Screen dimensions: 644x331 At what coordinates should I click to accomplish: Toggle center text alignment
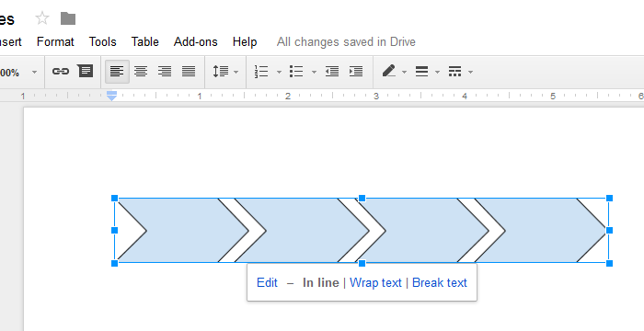141,72
